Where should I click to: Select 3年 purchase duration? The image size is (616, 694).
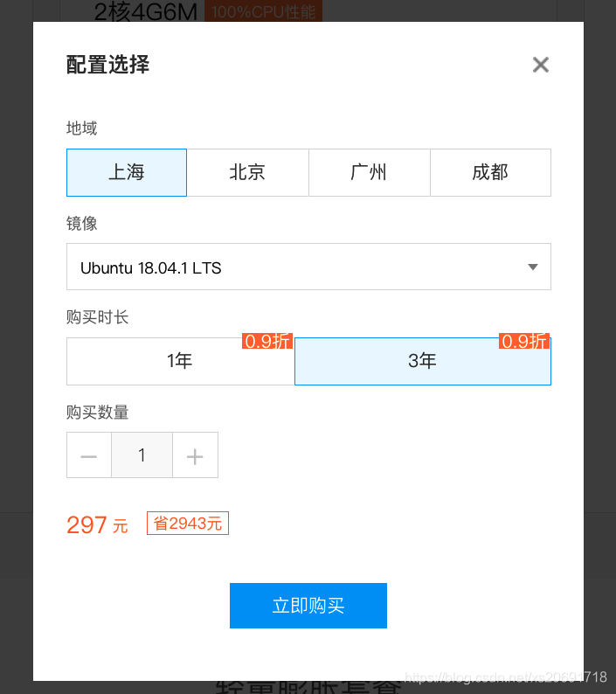(423, 361)
